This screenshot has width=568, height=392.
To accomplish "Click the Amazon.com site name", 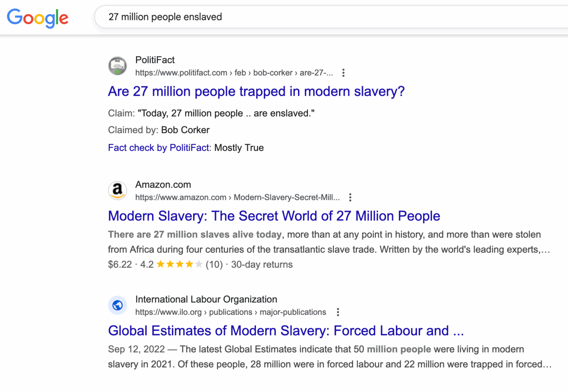I will 163,185.
